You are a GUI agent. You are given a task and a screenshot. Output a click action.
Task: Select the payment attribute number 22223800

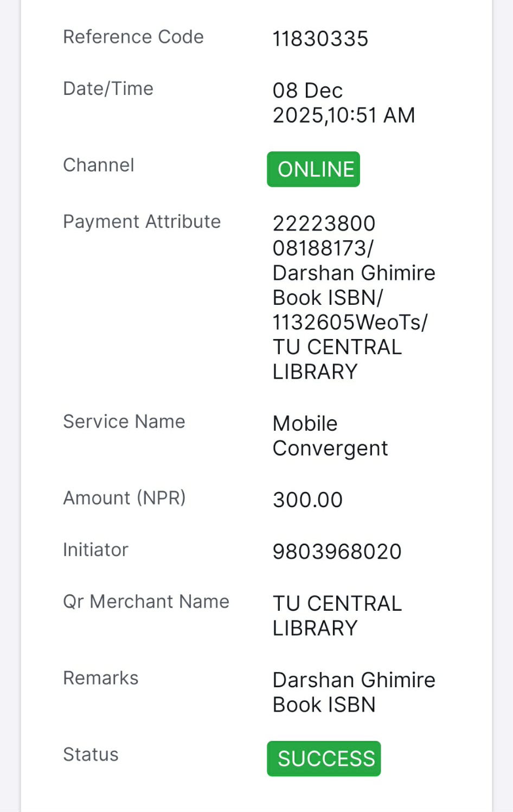(x=324, y=223)
